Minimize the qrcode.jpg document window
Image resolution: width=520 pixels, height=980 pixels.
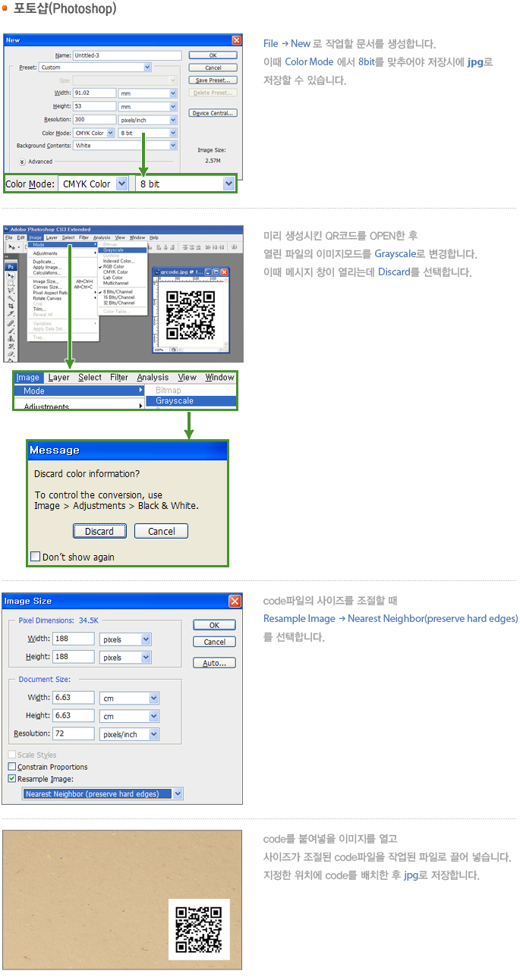(x=208, y=272)
